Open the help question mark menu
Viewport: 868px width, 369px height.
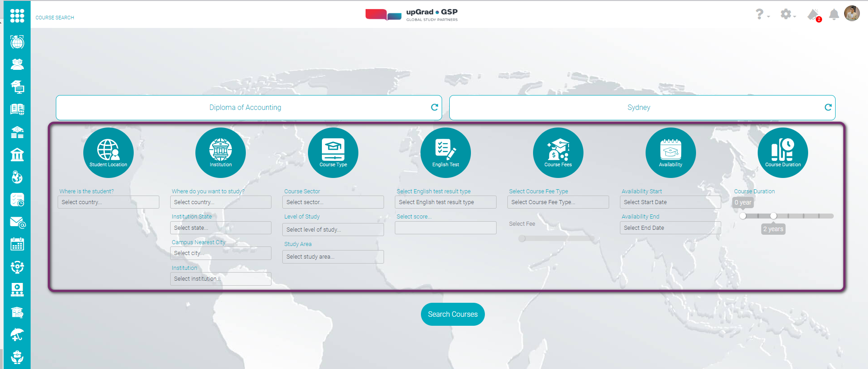[x=760, y=14]
